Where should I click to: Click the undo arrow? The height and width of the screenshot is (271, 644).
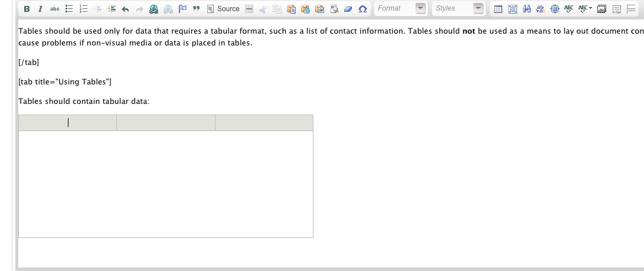click(125, 9)
